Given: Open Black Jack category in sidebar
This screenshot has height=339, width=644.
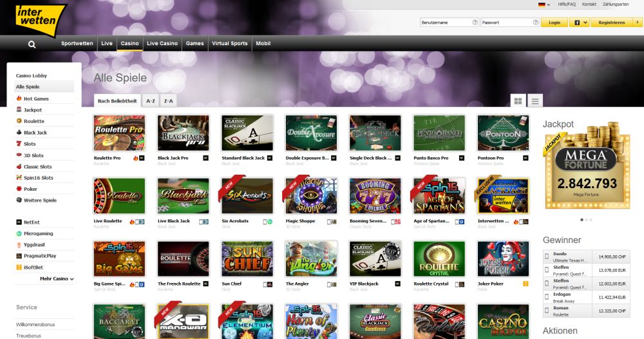Looking at the screenshot, I should [35, 132].
